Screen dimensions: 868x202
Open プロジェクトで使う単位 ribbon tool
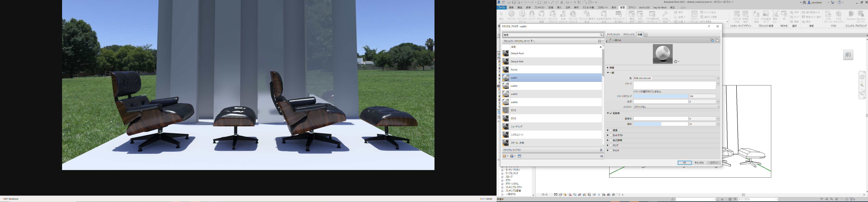[x=618, y=16]
